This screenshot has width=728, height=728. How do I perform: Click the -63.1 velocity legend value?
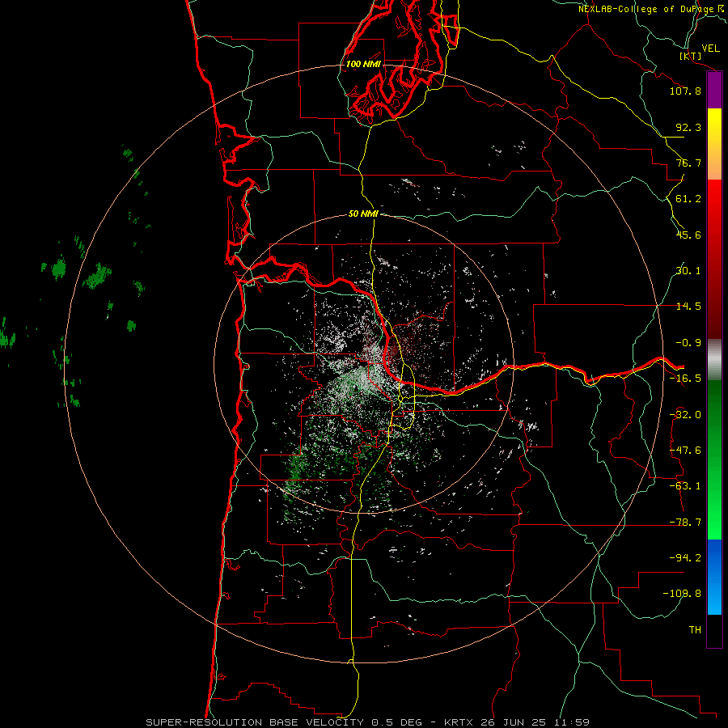pyautogui.click(x=685, y=486)
